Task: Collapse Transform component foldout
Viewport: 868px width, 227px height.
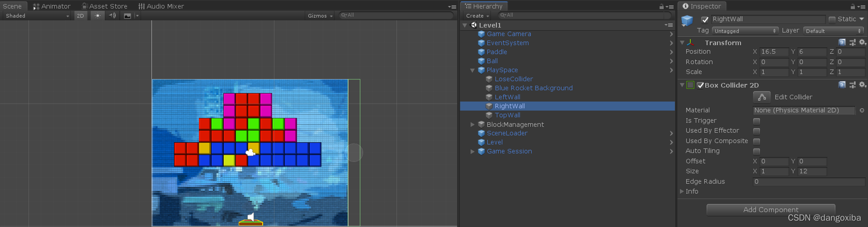Action: point(682,42)
